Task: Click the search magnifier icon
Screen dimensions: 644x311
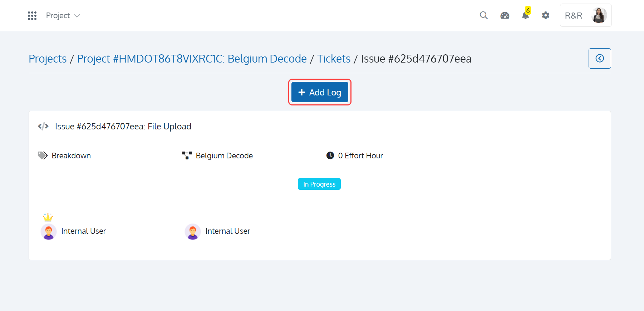Action: pyautogui.click(x=483, y=15)
